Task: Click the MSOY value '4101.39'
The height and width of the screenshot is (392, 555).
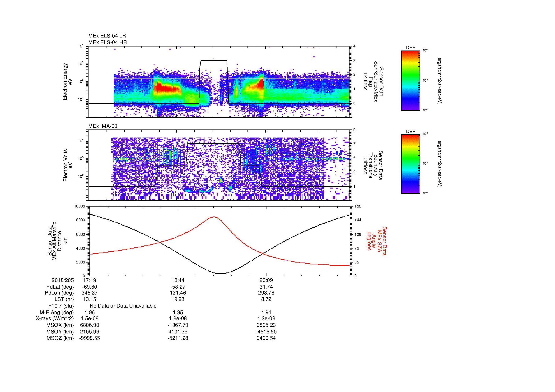Action: 178,332
